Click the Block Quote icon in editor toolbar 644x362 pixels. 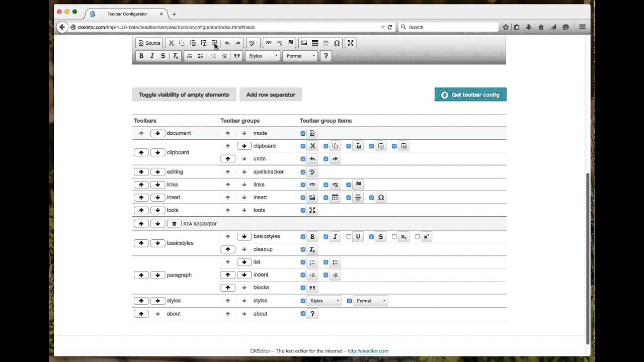pos(236,56)
